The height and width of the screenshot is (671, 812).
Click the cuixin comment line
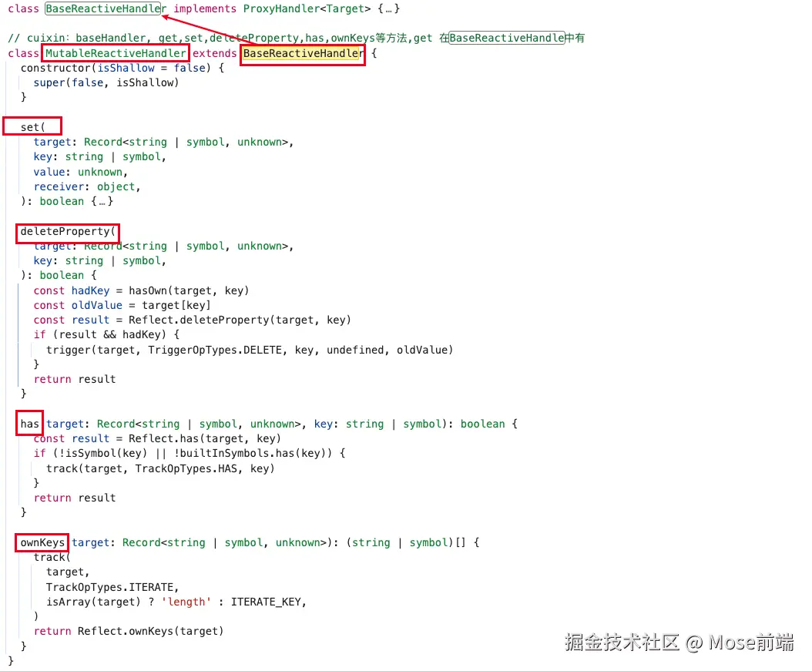(x=296, y=38)
